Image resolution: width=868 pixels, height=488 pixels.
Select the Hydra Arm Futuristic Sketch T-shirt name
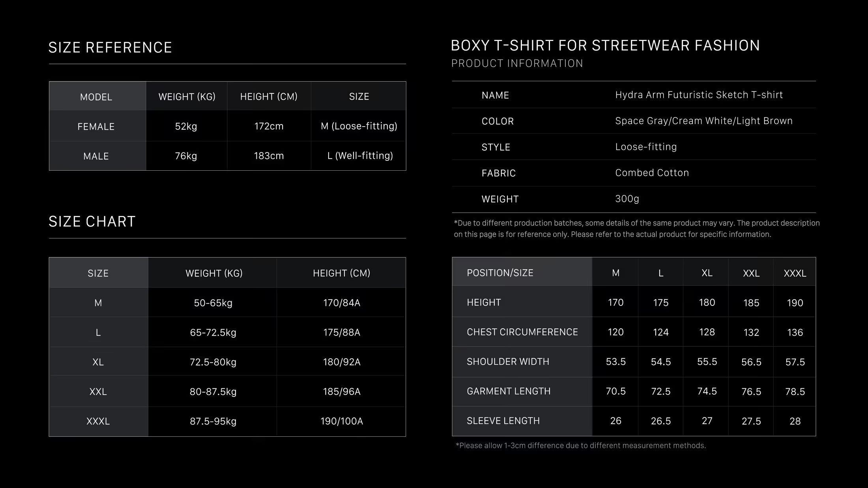point(699,95)
